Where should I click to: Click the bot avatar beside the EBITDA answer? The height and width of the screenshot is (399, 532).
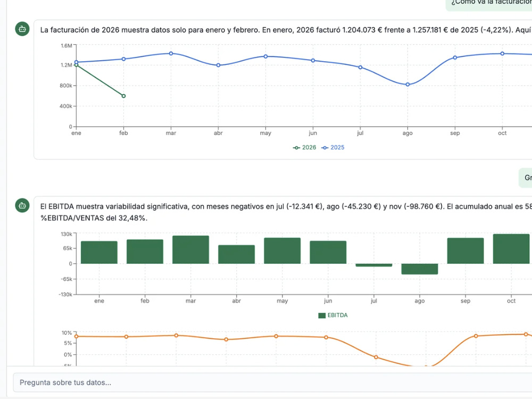coord(22,205)
